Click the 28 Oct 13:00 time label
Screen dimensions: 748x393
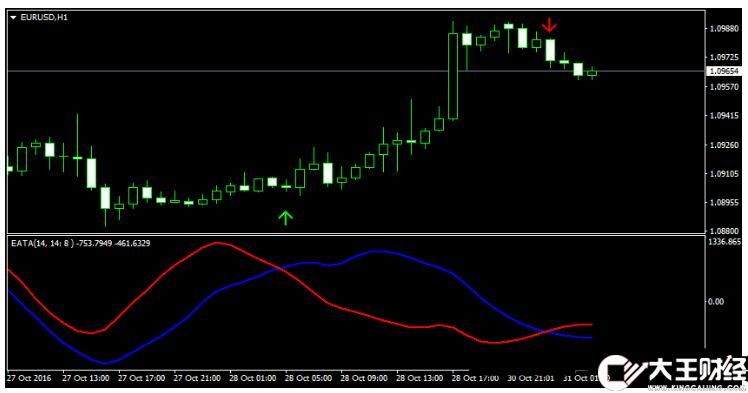pos(419,378)
